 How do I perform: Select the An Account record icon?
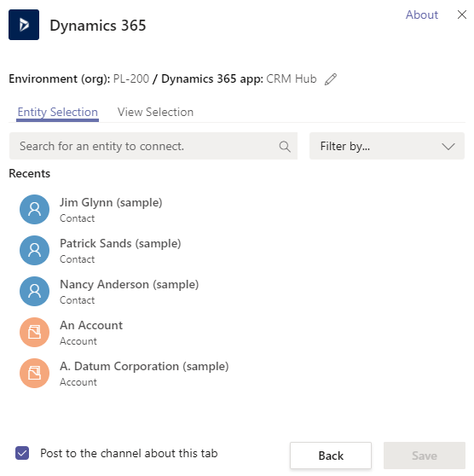pos(34,333)
